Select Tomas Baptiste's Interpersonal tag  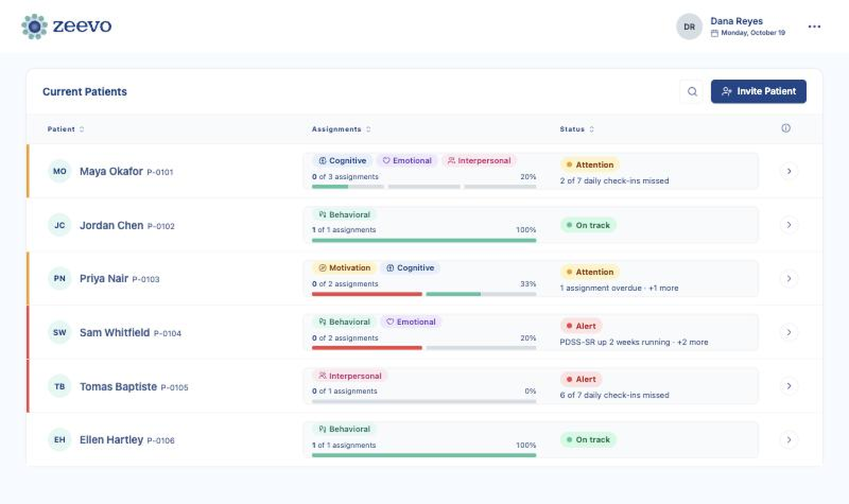[350, 376]
